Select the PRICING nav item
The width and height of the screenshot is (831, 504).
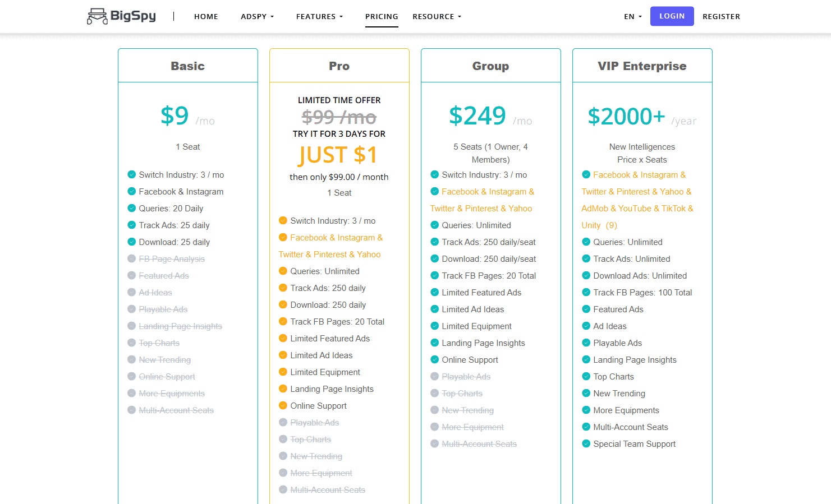pos(382,17)
